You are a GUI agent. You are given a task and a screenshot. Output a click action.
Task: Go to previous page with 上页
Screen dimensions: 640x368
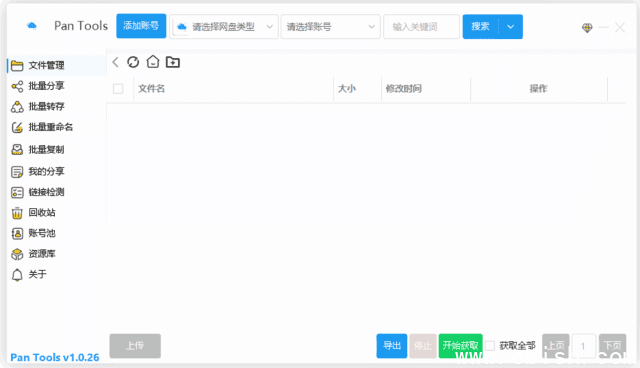point(556,346)
